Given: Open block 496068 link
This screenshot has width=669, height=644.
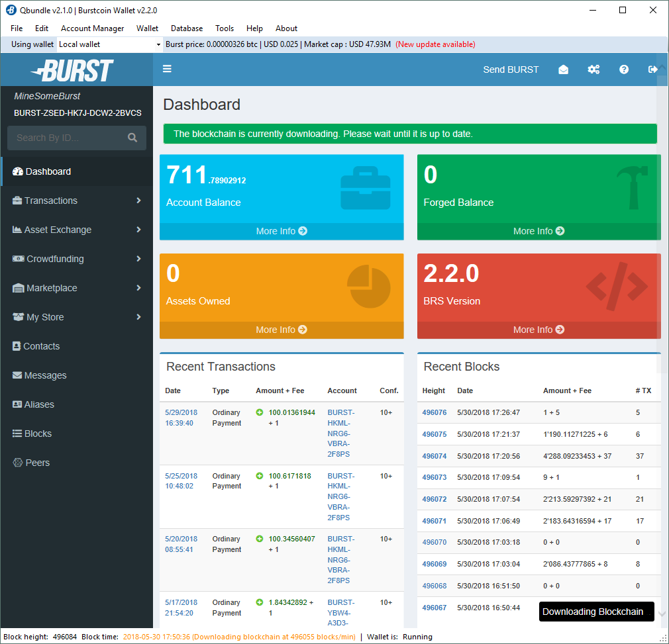Looking at the screenshot, I should click(x=435, y=586).
